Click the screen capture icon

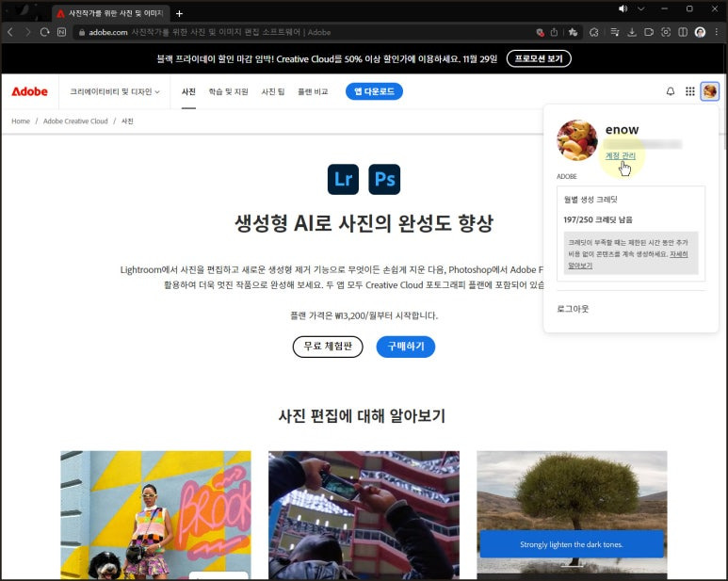tap(666, 32)
